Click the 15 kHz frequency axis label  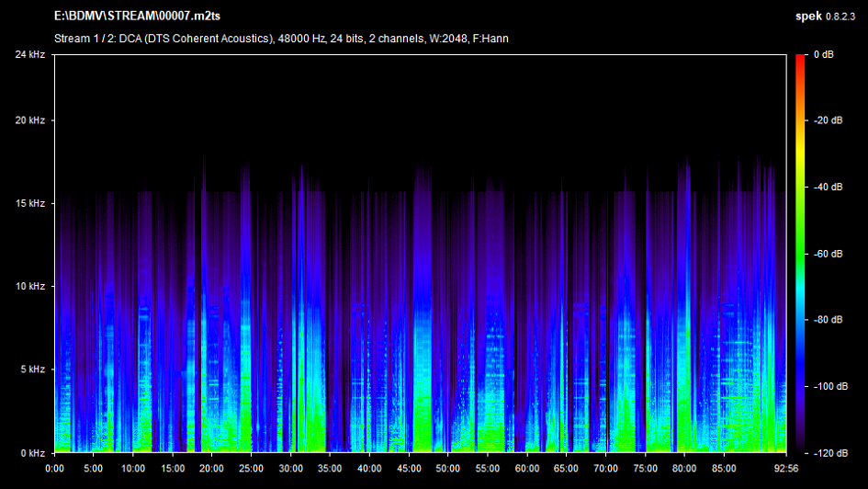click(x=30, y=203)
